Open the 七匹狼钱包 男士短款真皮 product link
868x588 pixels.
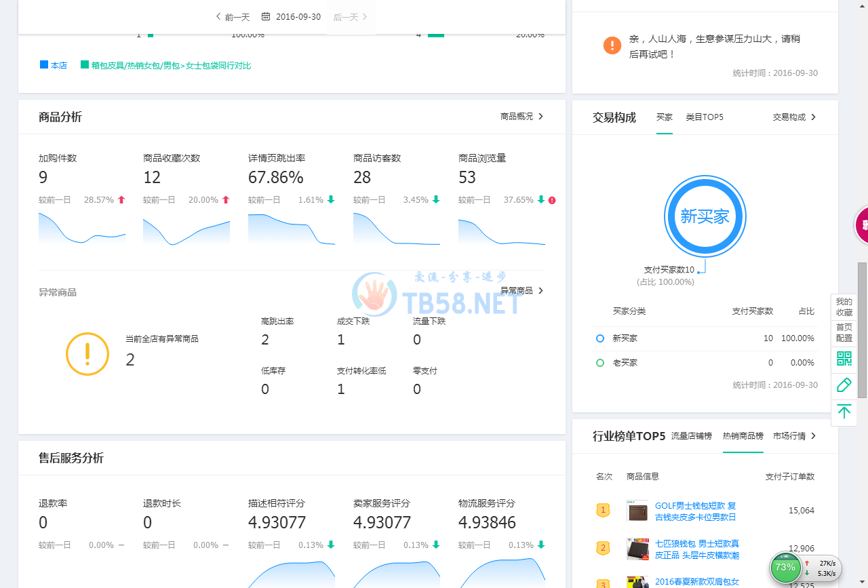[x=697, y=549]
